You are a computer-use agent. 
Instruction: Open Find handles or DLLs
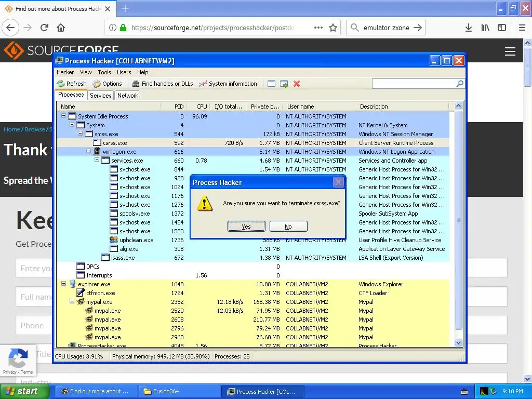pos(163,84)
